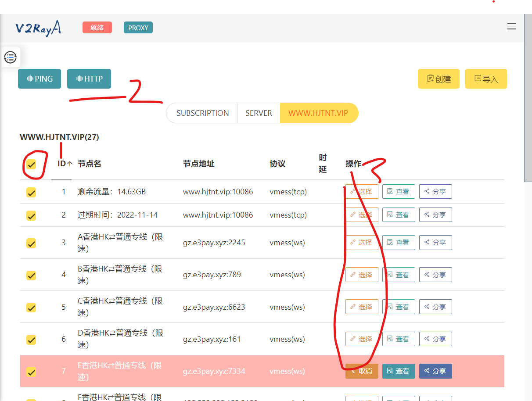This screenshot has height=401, width=532.
Task: Click the 就绪 status badge
Action: click(97, 27)
